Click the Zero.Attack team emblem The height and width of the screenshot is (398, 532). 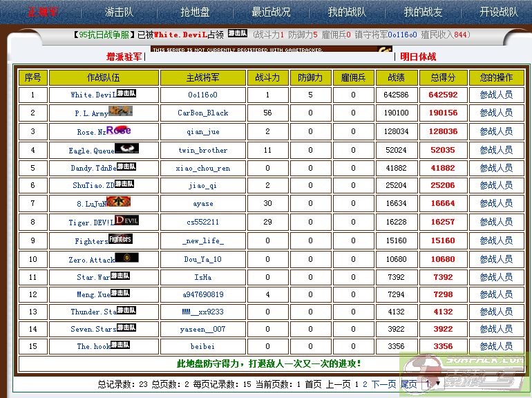tap(126, 258)
